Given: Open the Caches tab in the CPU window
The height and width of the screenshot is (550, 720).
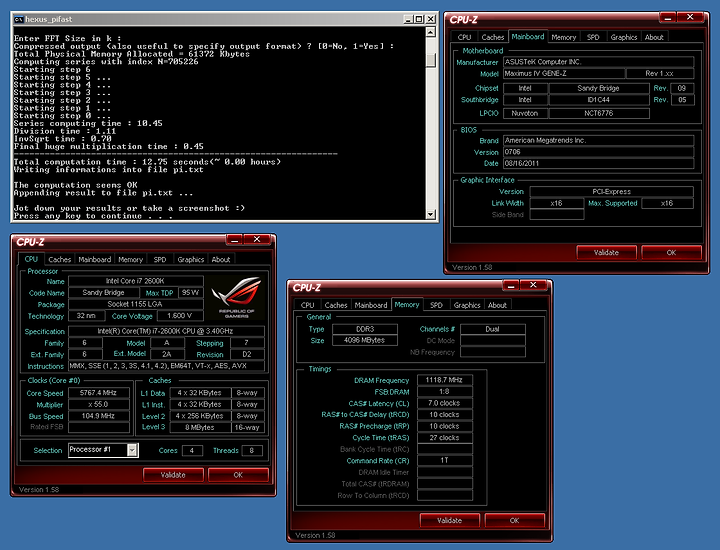Looking at the screenshot, I should pos(59,259).
